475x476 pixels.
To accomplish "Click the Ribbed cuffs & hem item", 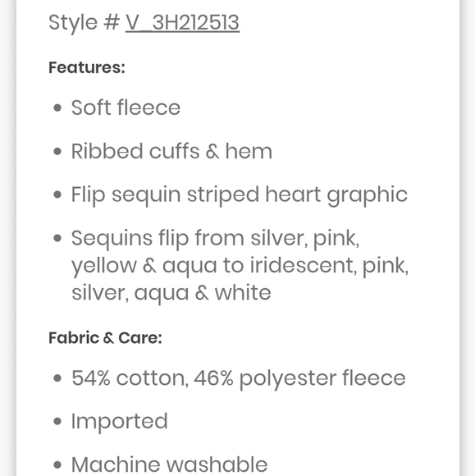I will [171, 151].
